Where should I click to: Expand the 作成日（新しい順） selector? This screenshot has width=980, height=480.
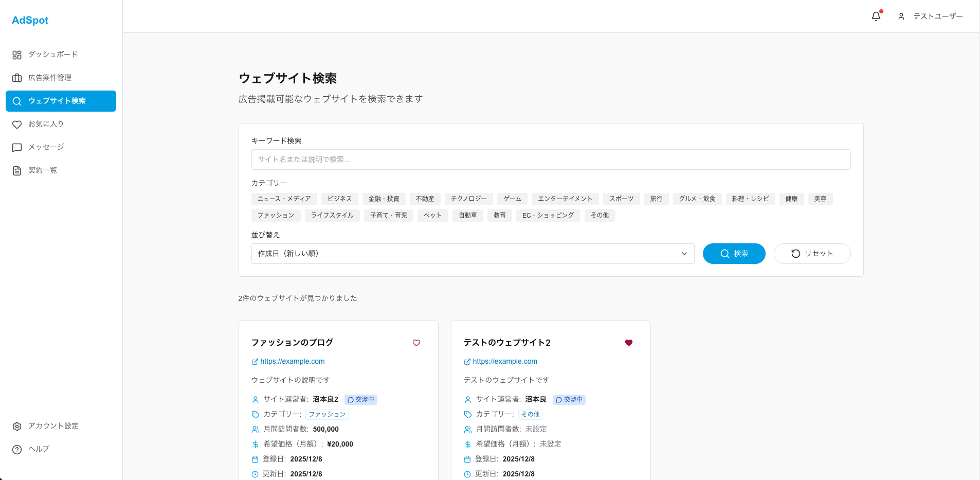click(x=473, y=254)
